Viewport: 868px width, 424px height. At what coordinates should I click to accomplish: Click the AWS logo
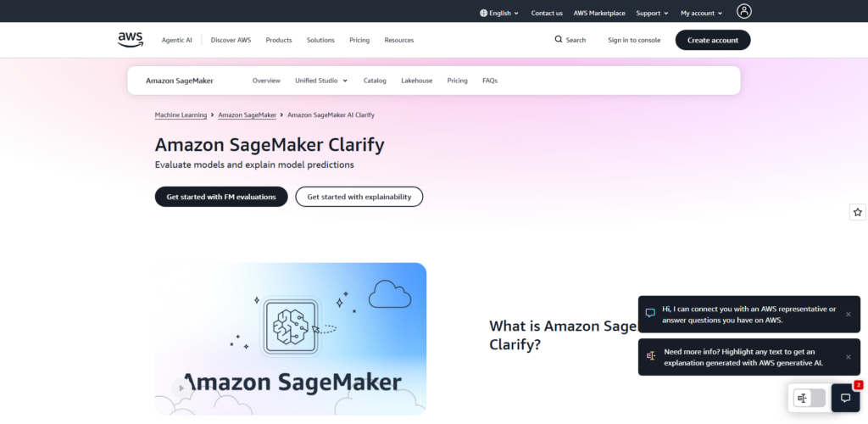[x=130, y=40]
